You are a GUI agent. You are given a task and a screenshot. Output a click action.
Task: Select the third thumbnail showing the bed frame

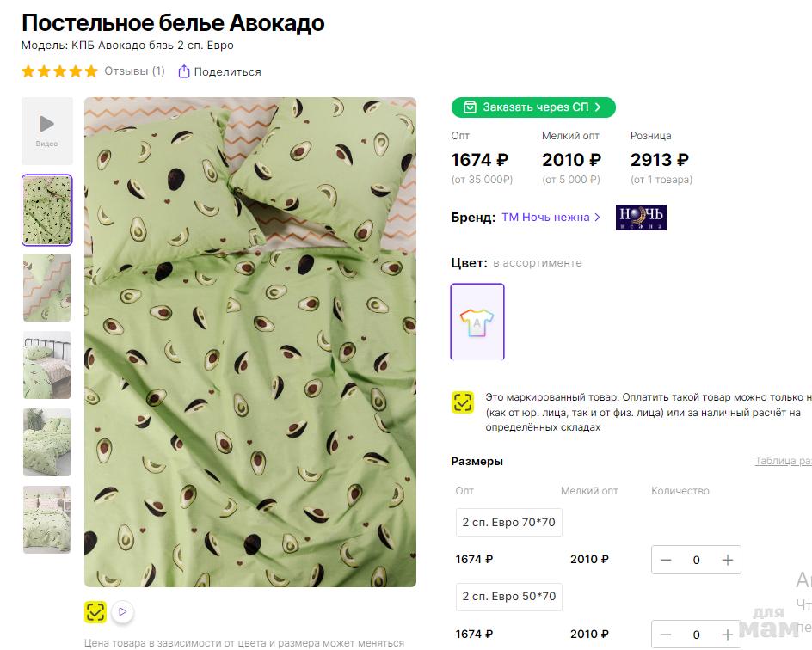47,365
